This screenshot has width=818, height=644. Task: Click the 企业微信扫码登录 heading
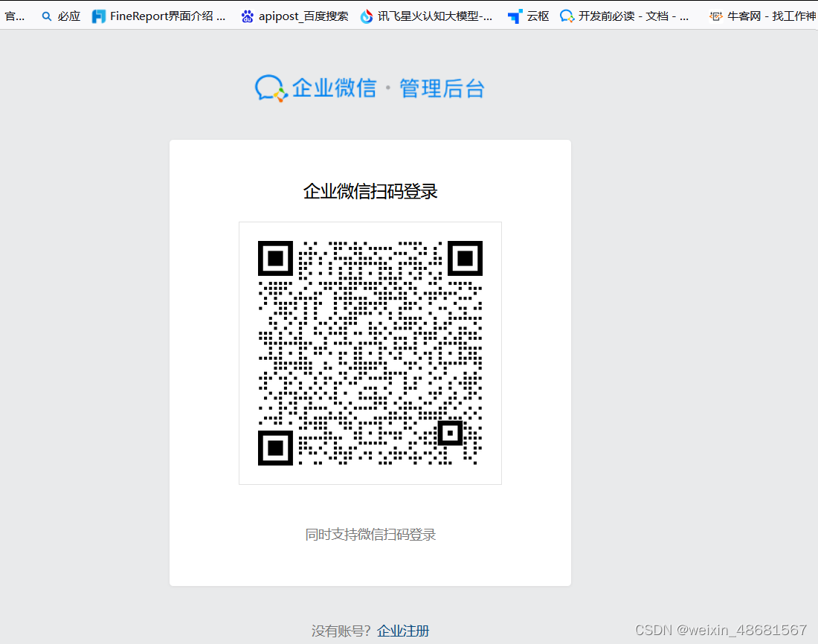[x=370, y=192]
